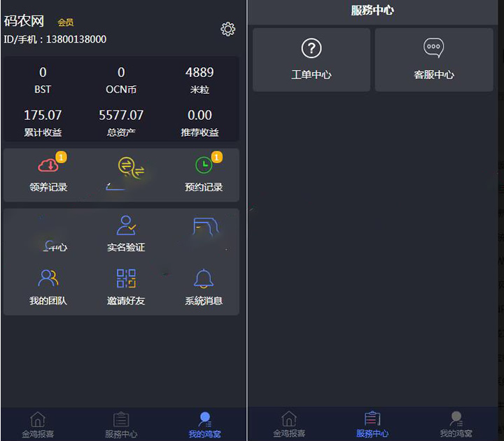Click the ID/手机 number 13800138000
The width and height of the screenshot is (504, 441).
point(76,39)
